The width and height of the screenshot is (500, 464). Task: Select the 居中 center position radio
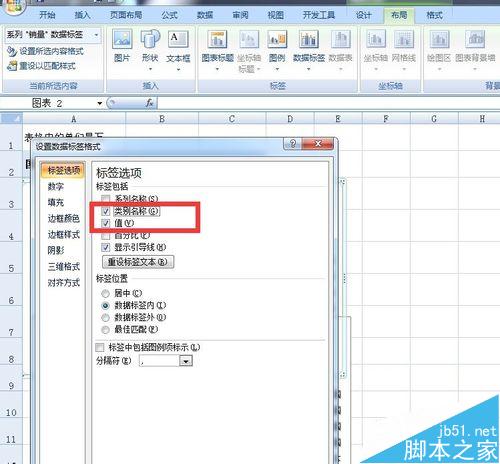click(105, 293)
